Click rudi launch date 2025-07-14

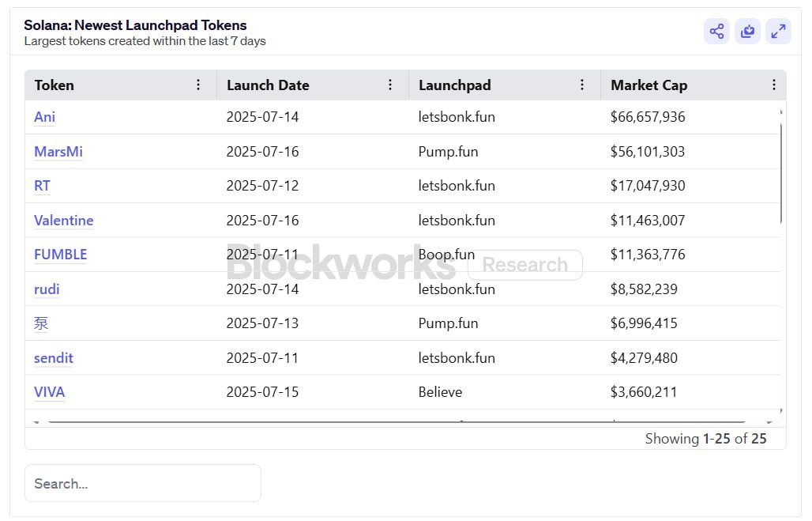262,289
